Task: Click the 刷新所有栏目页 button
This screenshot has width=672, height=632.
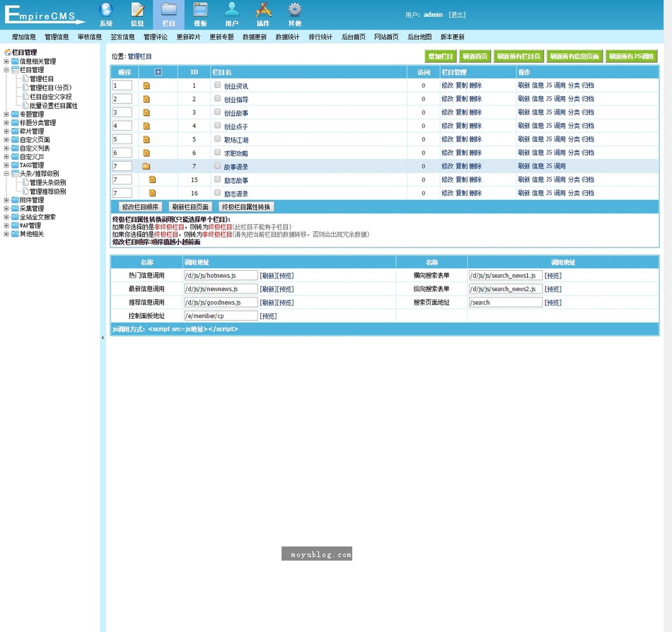Action: click(x=519, y=56)
